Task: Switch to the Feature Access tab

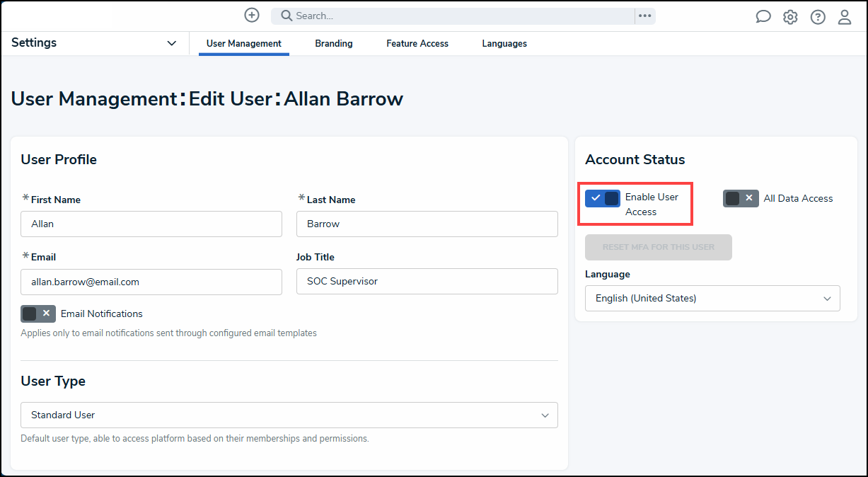Action: pyautogui.click(x=417, y=44)
